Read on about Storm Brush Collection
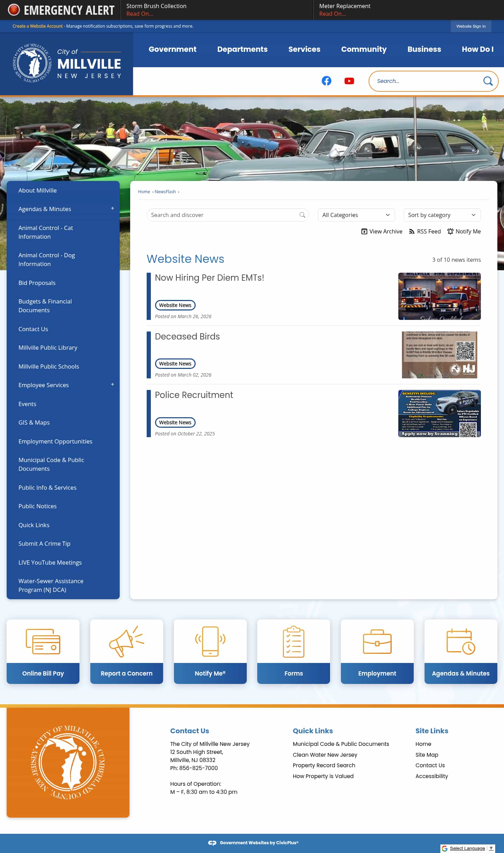 [140, 14]
